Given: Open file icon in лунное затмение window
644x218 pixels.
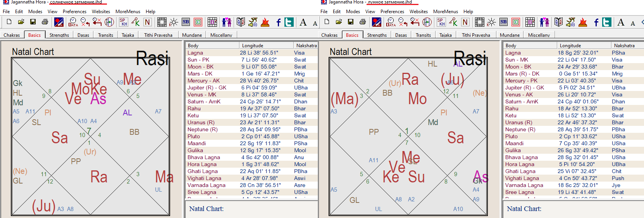Looking at the screenshot, I should (339, 22).
